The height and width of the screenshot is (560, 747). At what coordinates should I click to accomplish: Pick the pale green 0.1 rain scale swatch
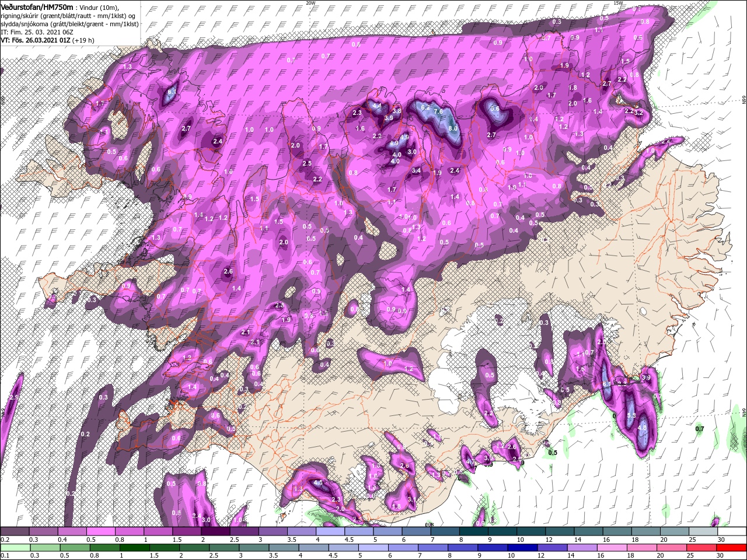[15, 548]
